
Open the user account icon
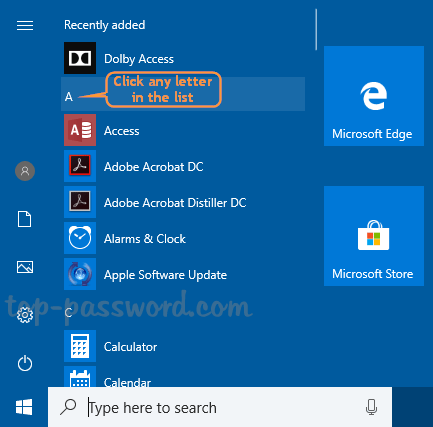point(25,171)
